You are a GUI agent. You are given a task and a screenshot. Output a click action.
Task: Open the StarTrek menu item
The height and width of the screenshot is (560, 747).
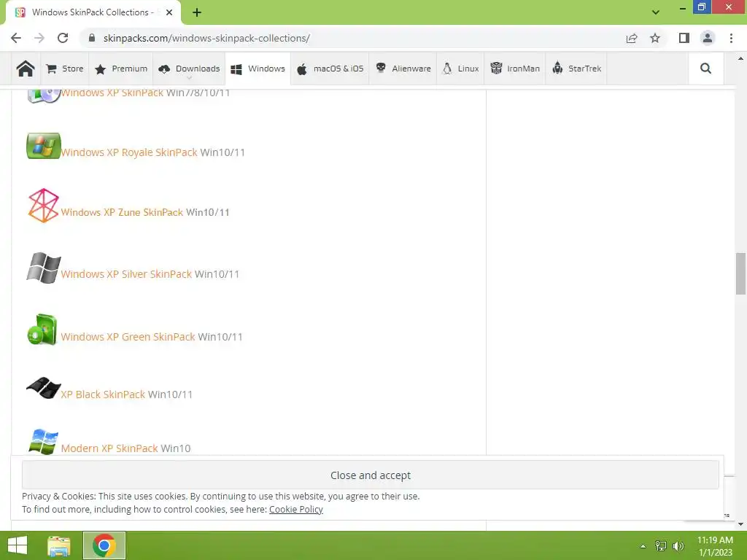(576, 69)
